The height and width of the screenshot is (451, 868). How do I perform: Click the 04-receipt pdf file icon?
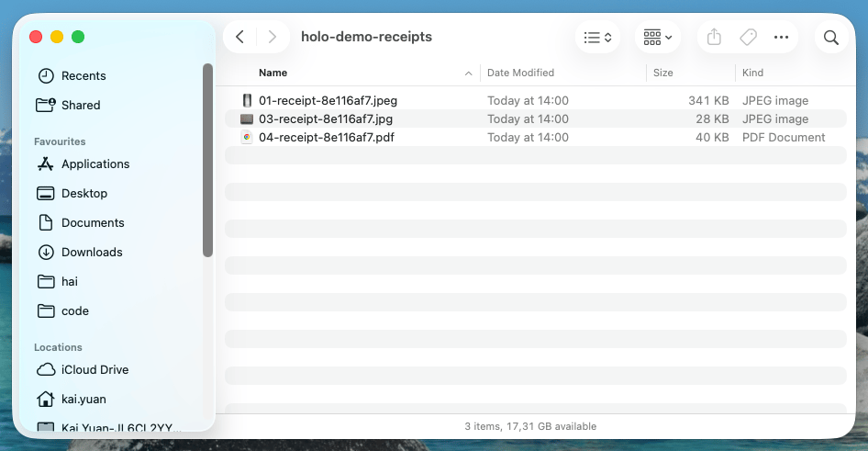(x=247, y=137)
